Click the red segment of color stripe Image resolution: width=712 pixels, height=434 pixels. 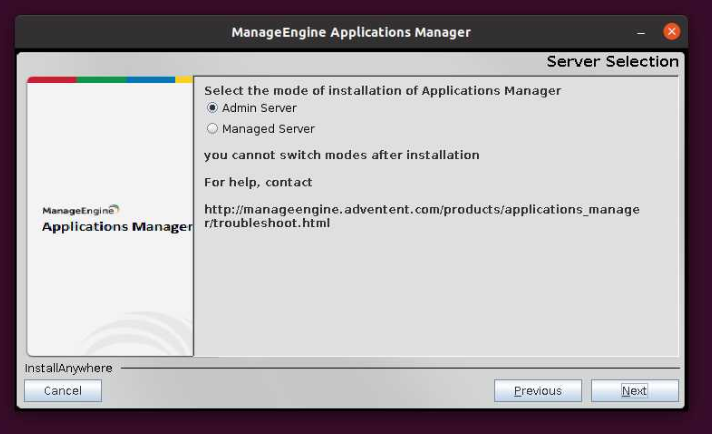(x=51, y=79)
